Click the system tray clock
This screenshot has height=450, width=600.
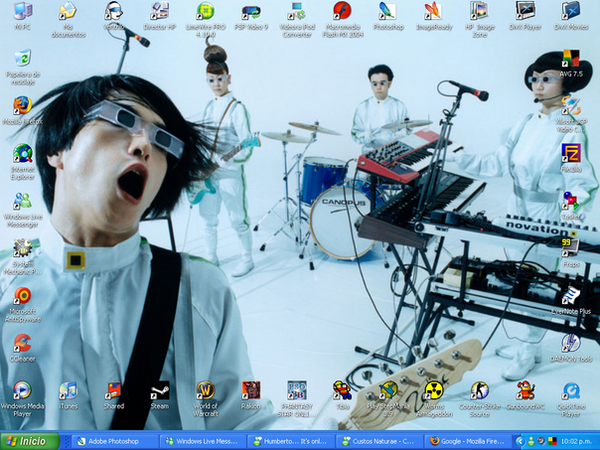tap(578, 440)
